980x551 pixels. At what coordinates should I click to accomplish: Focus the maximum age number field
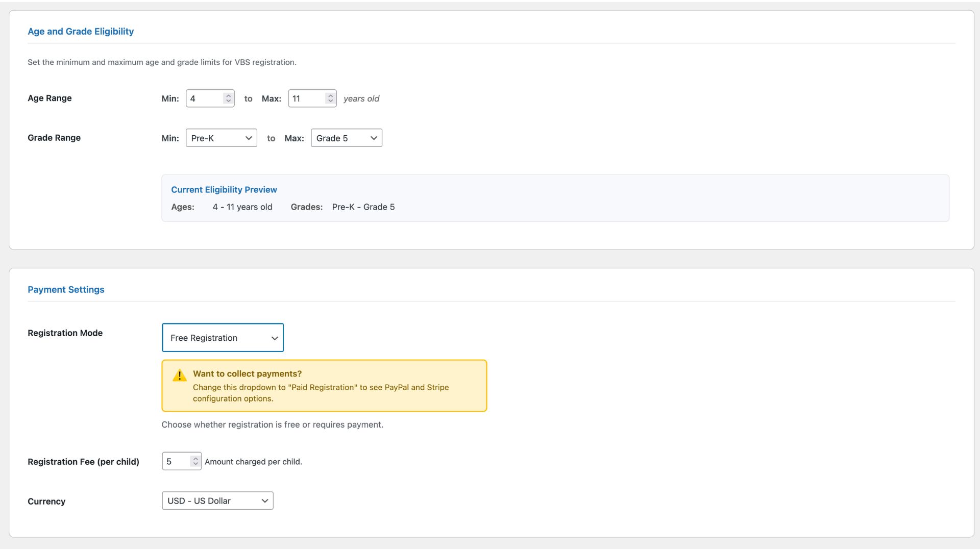pos(306,98)
